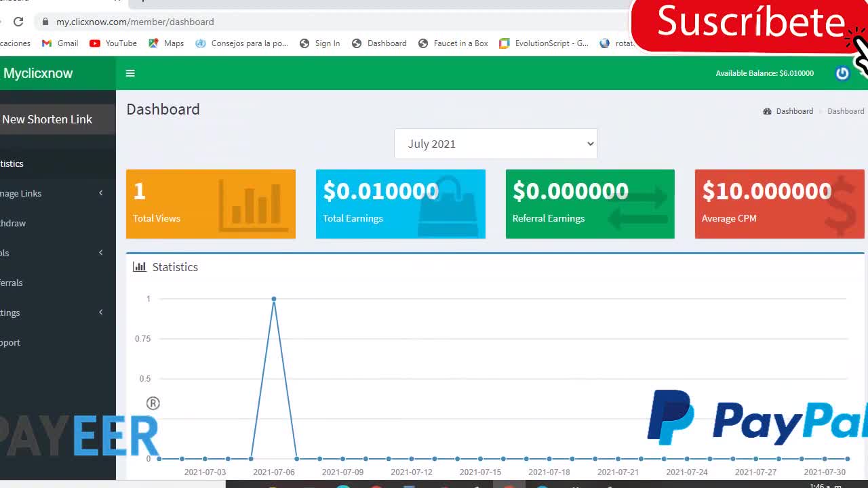Click the rotat... bookmark globe icon
The width and height of the screenshot is (868, 488).
(604, 43)
